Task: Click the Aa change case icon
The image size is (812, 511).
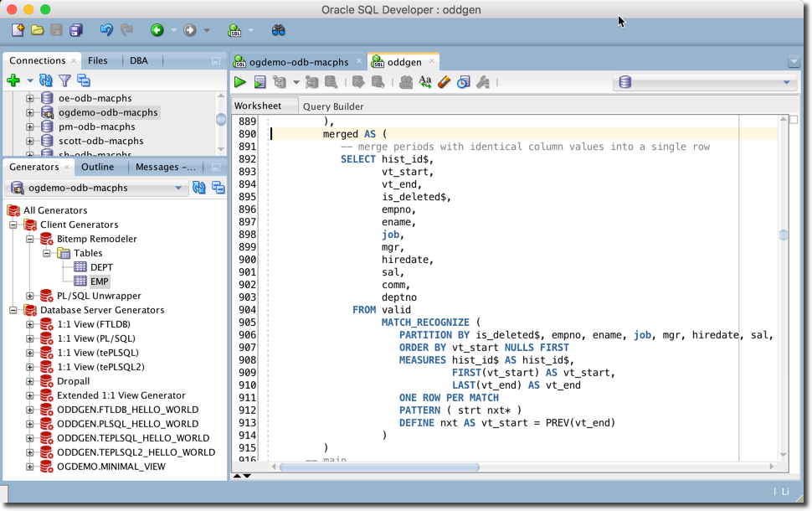Action: pos(425,82)
